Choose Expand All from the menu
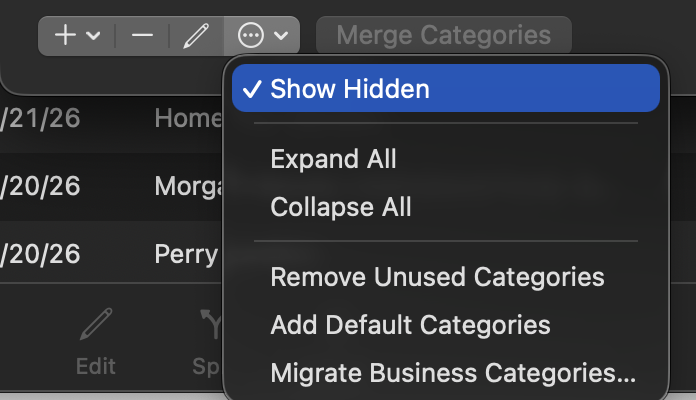The width and height of the screenshot is (696, 400). tap(333, 159)
